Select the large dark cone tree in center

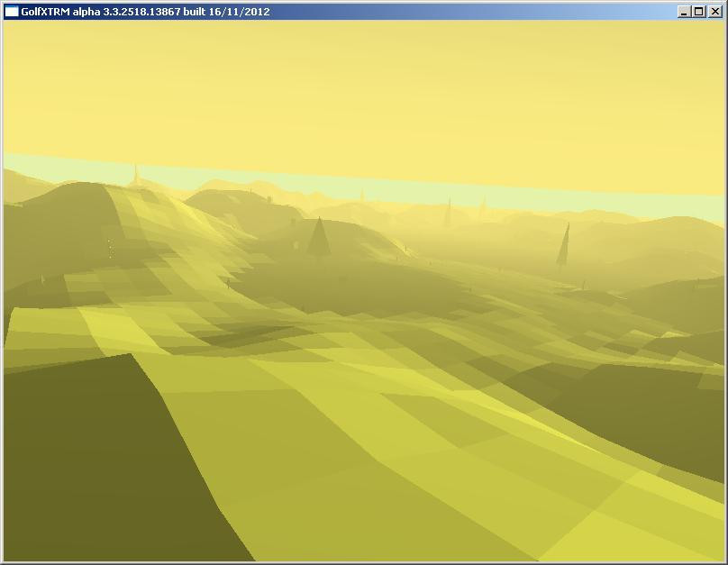[317, 239]
